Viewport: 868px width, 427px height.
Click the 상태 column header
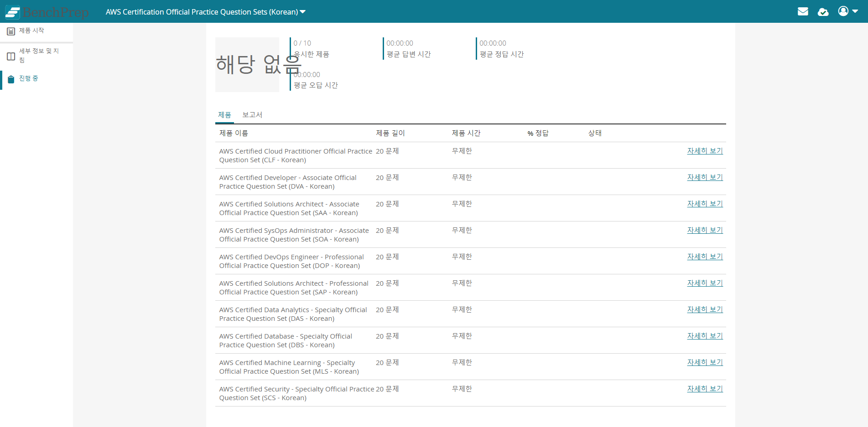(595, 133)
